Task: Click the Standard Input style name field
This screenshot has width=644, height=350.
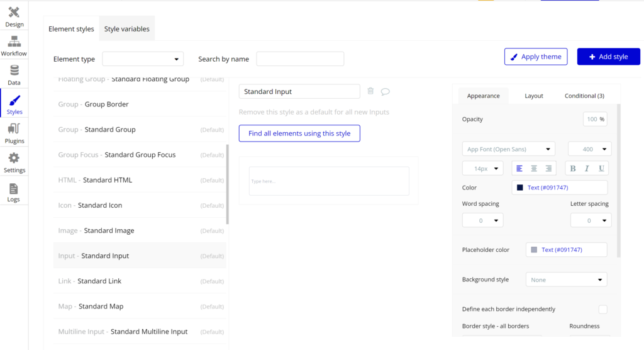Action: tap(299, 91)
